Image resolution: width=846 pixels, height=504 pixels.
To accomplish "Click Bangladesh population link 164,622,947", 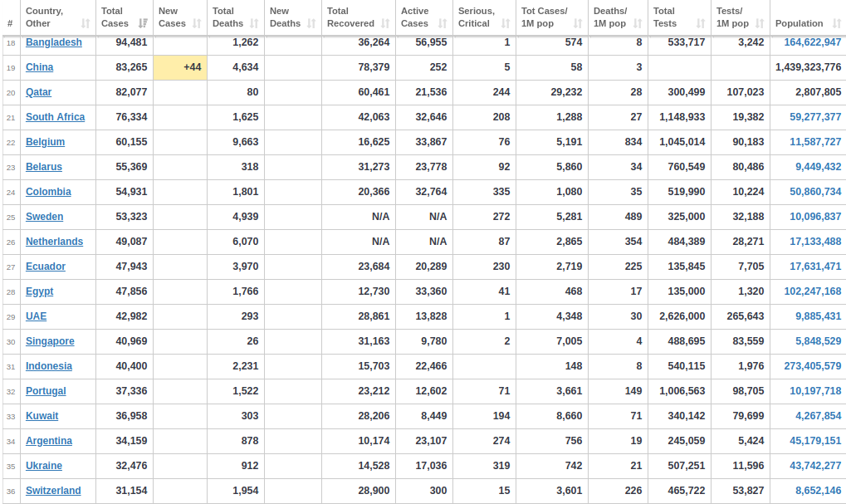I will pos(813,42).
